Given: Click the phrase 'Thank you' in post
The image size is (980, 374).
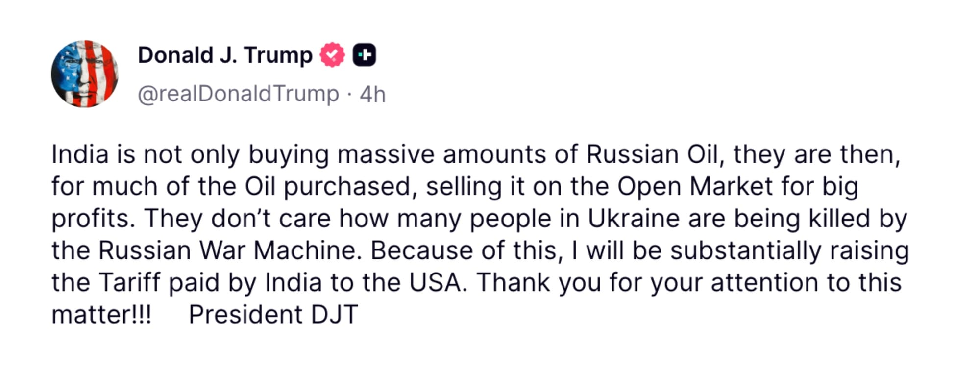Looking at the screenshot, I should click(x=539, y=283).
